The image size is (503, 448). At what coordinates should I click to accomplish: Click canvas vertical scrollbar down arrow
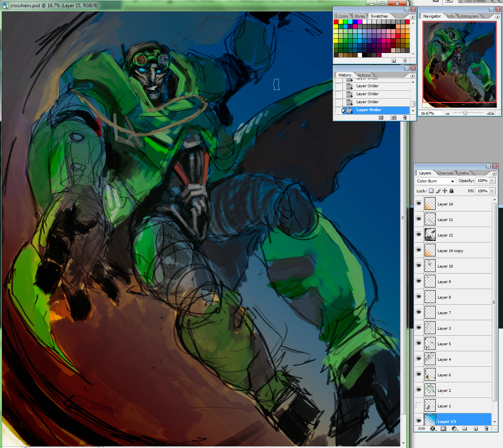(x=403, y=442)
